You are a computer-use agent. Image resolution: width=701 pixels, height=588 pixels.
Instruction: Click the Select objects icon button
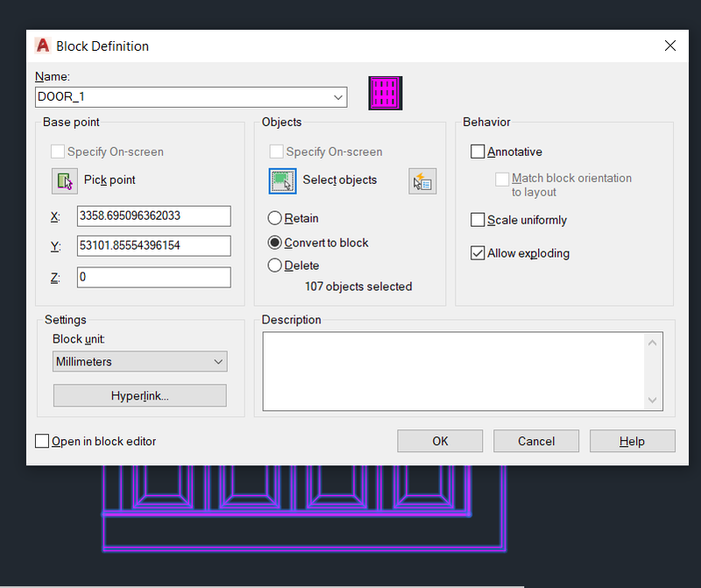[x=282, y=181]
